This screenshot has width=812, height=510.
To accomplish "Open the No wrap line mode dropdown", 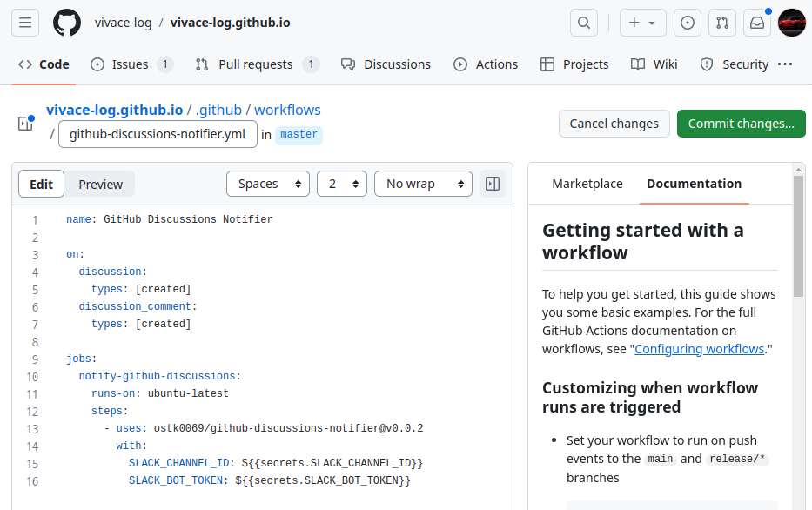I will pos(423,184).
